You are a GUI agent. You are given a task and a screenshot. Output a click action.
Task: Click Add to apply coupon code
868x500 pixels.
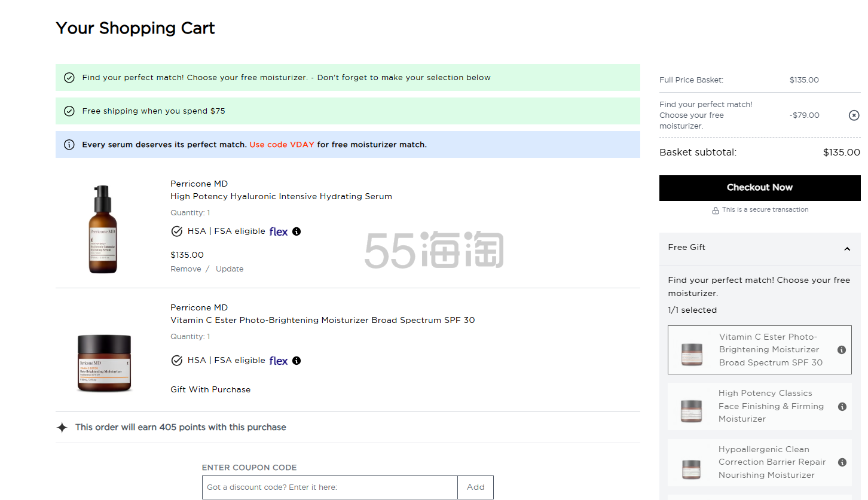click(x=475, y=487)
